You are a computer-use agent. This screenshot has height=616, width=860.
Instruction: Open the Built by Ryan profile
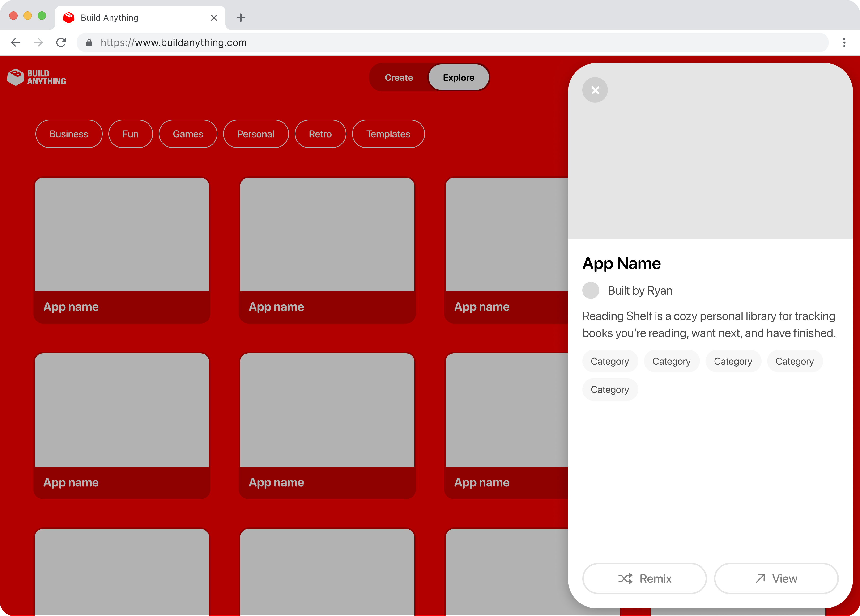640,291
